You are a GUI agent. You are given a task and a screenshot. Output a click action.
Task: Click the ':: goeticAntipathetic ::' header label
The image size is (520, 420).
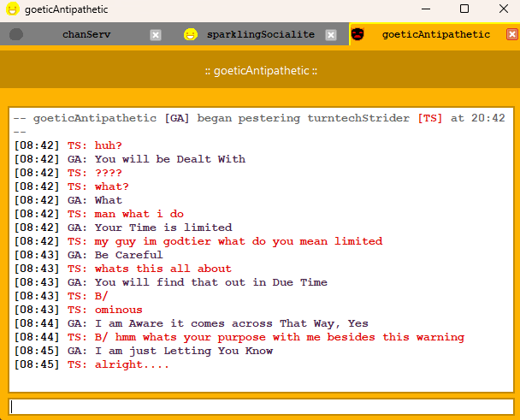(x=261, y=71)
